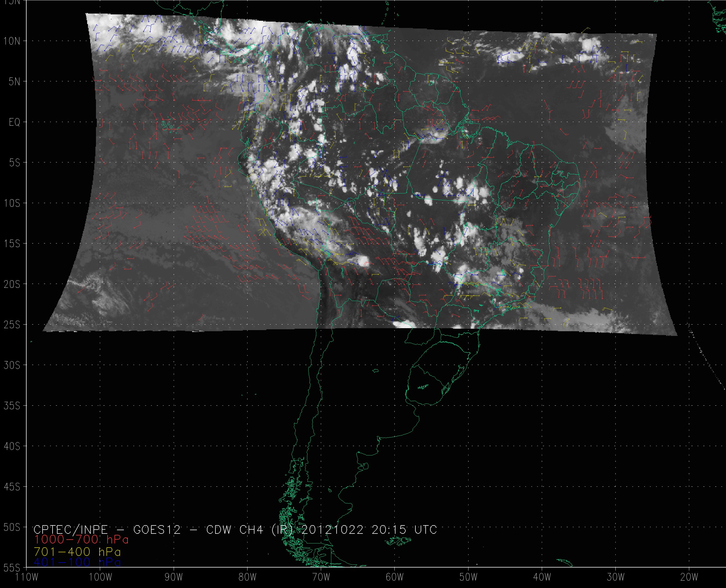
Task: Click the "20S" latitude label
Action: 12,284
